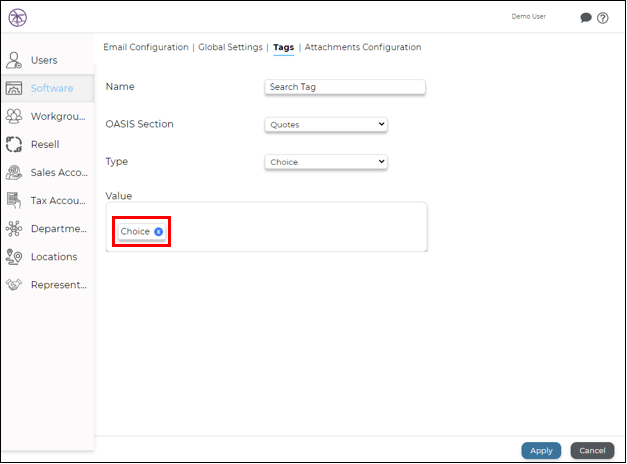The height and width of the screenshot is (464, 627).
Task: Click the Sales Accounts sidebar icon
Action: pyautogui.click(x=14, y=172)
